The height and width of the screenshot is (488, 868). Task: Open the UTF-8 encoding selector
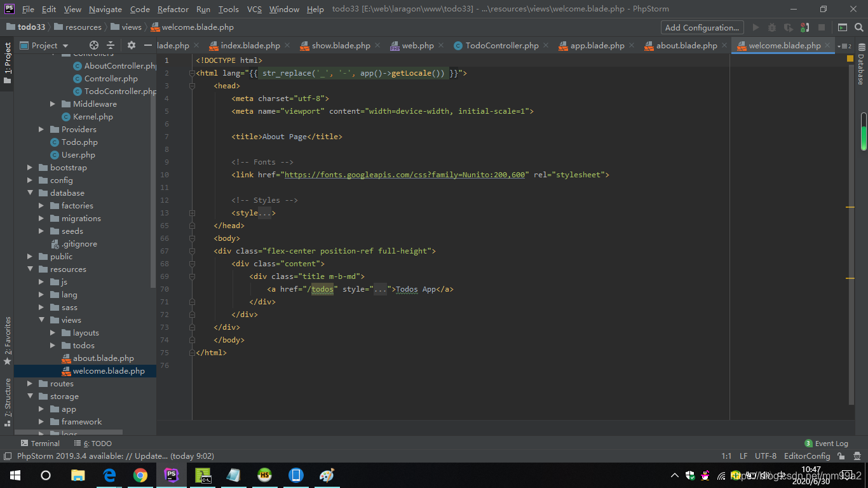[x=766, y=456]
